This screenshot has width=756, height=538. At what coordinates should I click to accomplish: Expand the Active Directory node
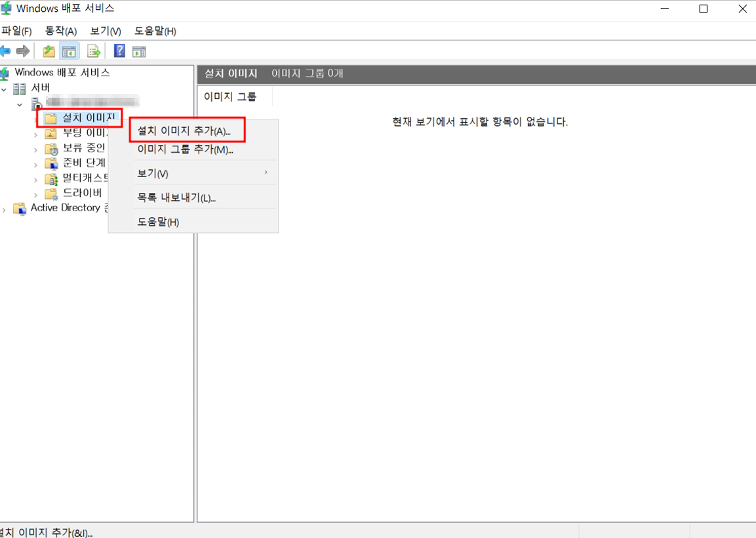pyautogui.click(x=4, y=210)
